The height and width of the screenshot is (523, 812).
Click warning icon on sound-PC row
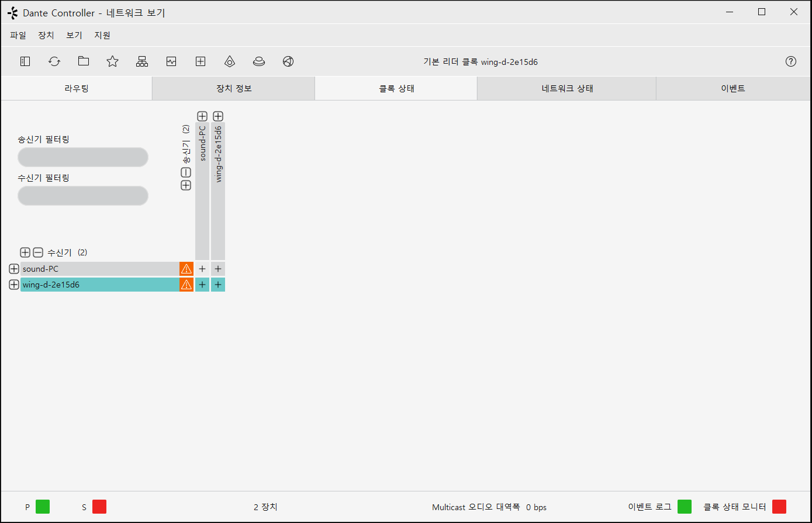(x=186, y=269)
